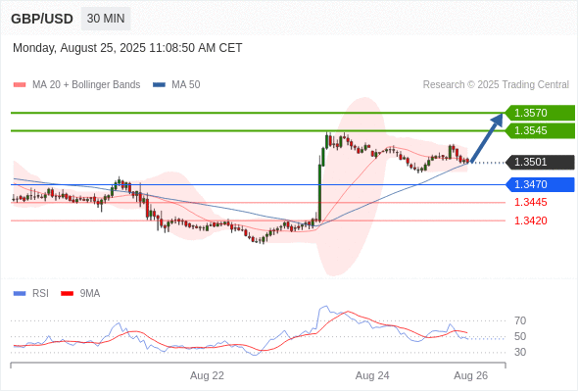Click the 1.3545 green resistance price tag
The width and height of the screenshot is (578, 392).
pyautogui.click(x=540, y=130)
